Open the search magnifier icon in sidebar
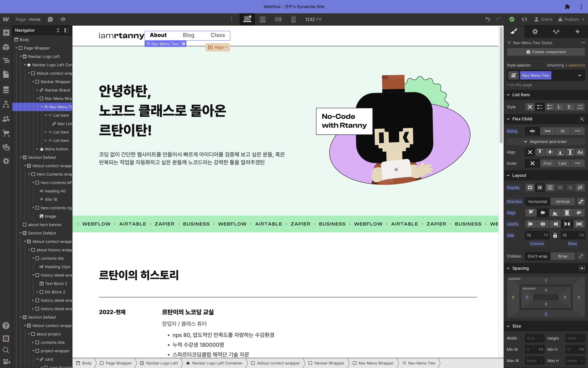Viewport: 588px width, 368px height. pos(6,350)
